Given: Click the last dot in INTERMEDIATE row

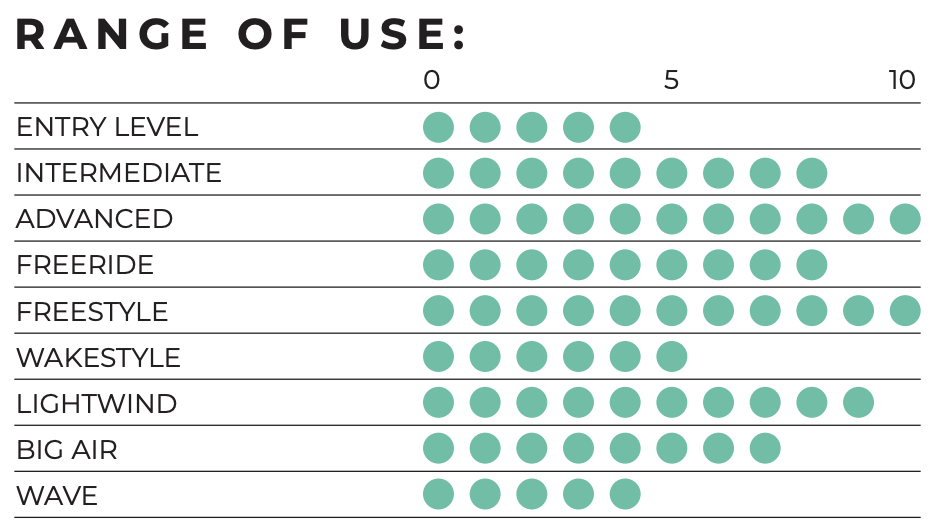Looking at the screenshot, I should pos(812,173).
